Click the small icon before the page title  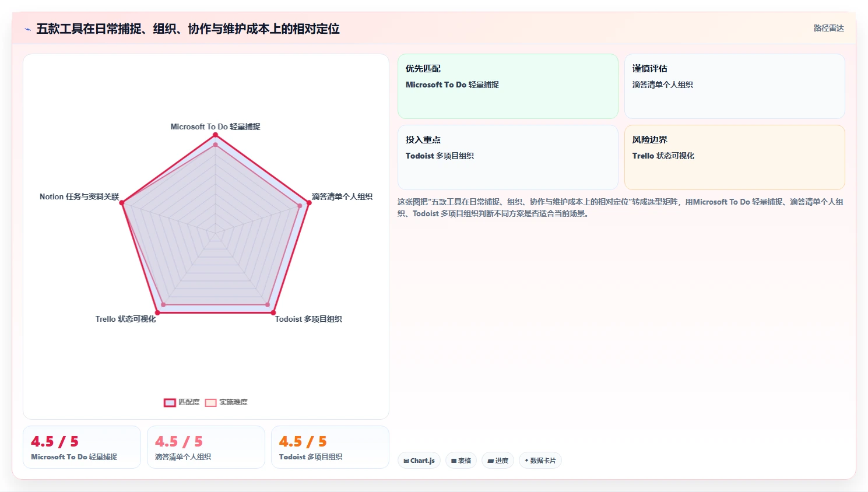27,29
